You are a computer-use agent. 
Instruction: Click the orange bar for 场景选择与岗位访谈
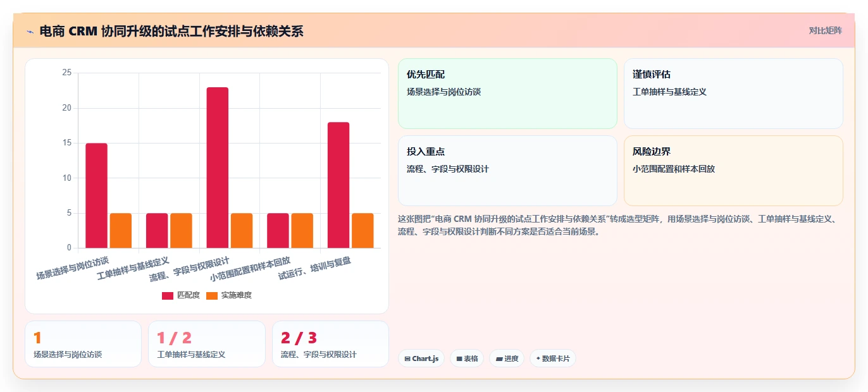point(121,231)
